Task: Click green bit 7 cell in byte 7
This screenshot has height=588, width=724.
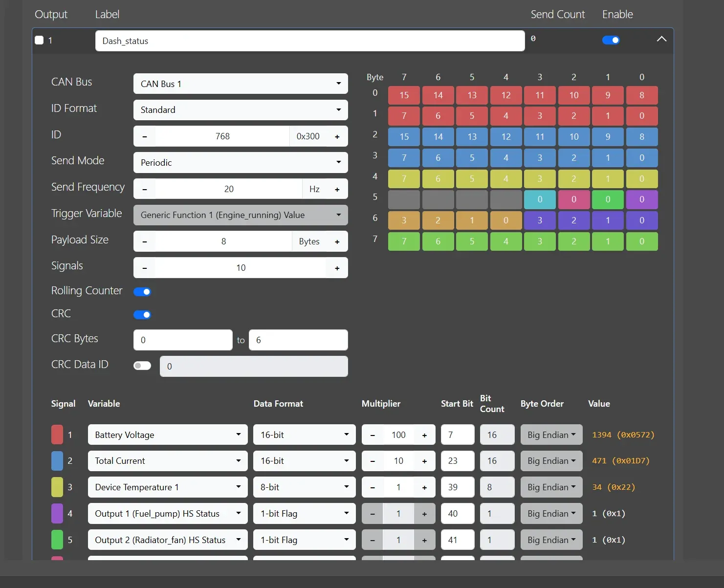Action: tap(404, 241)
